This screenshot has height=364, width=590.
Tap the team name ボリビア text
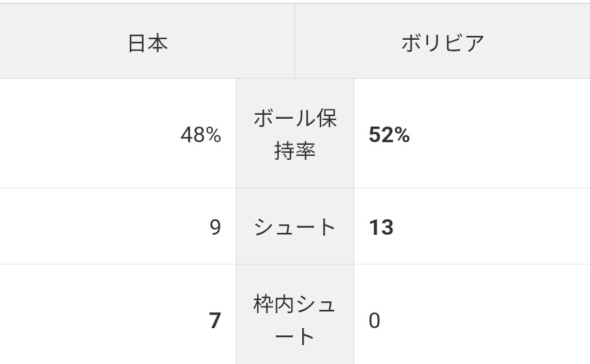pos(442,43)
